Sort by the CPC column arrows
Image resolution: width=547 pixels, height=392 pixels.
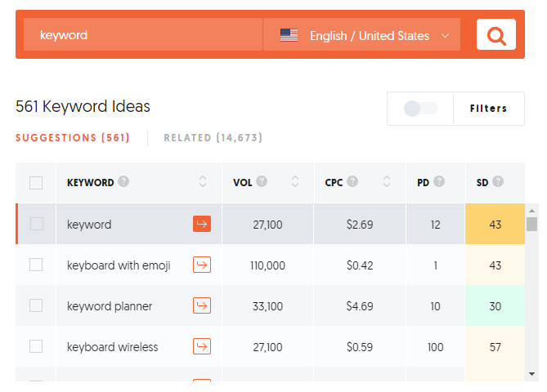387,181
